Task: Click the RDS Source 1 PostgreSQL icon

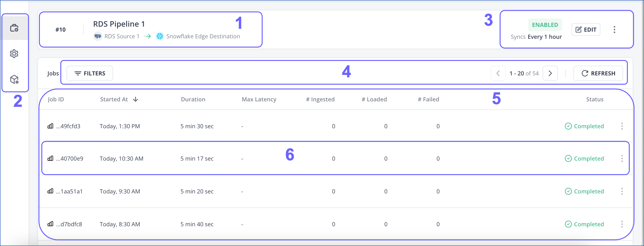Action: [98, 36]
